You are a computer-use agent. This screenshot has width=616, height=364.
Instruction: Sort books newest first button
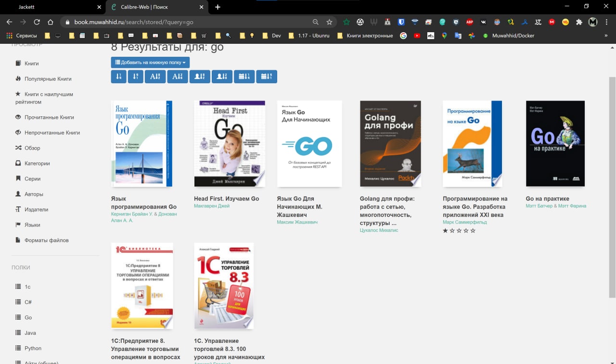pos(118,76)
